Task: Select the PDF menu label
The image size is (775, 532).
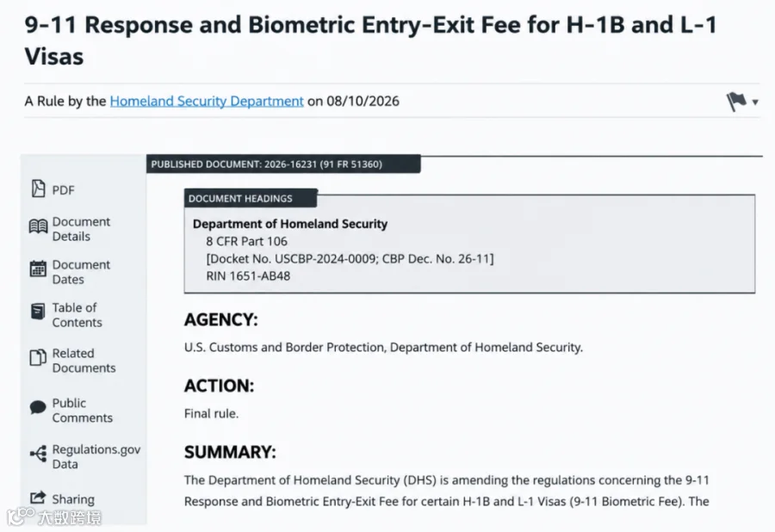Action: pos(63,190)
